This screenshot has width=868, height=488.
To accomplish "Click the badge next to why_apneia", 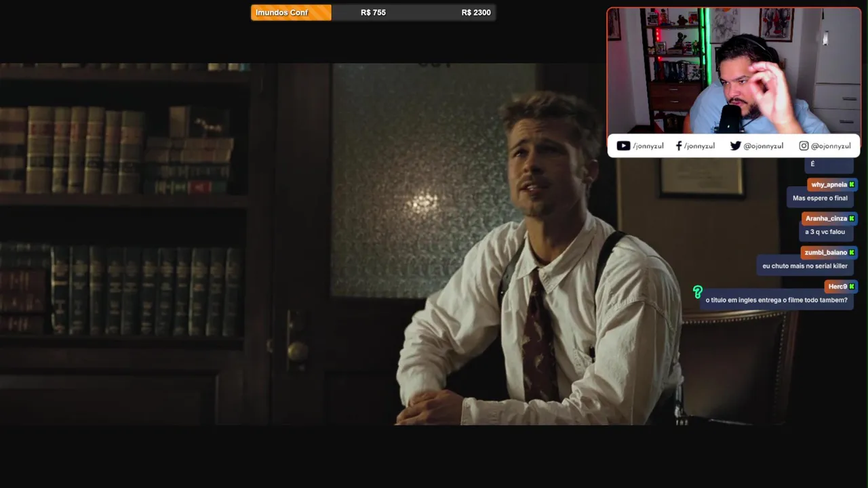I will click(x=852, y=184).
